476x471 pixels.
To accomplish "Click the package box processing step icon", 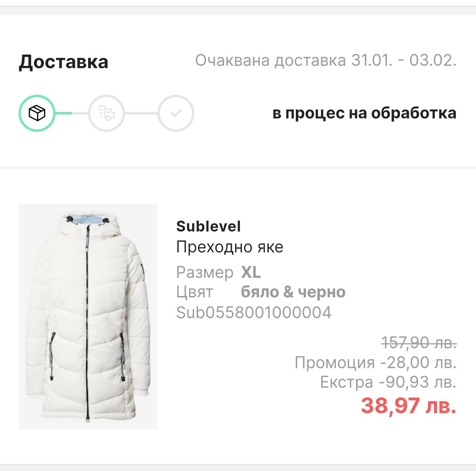I will coord(37,113).
